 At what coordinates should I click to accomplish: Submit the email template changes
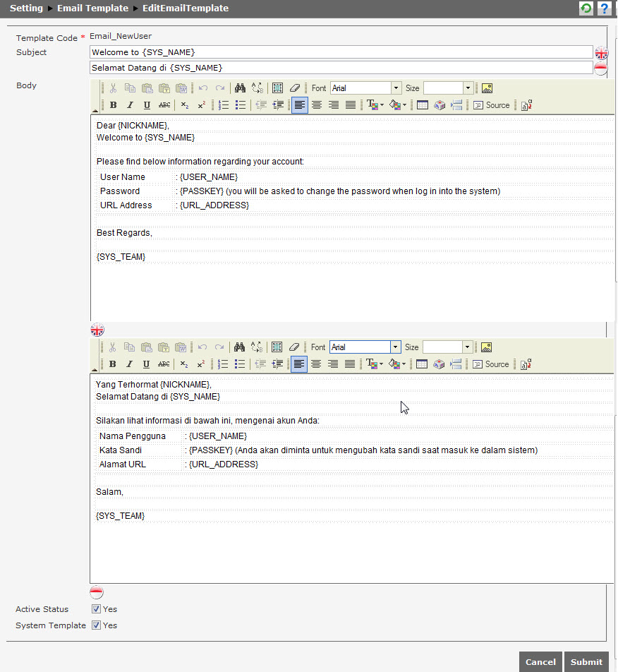tap(587, 662)
